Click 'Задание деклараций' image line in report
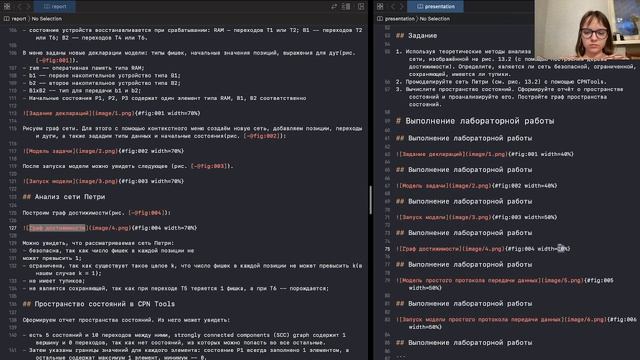Image resolution: width=640 pixels, height=360 pixels. point(111,113)
